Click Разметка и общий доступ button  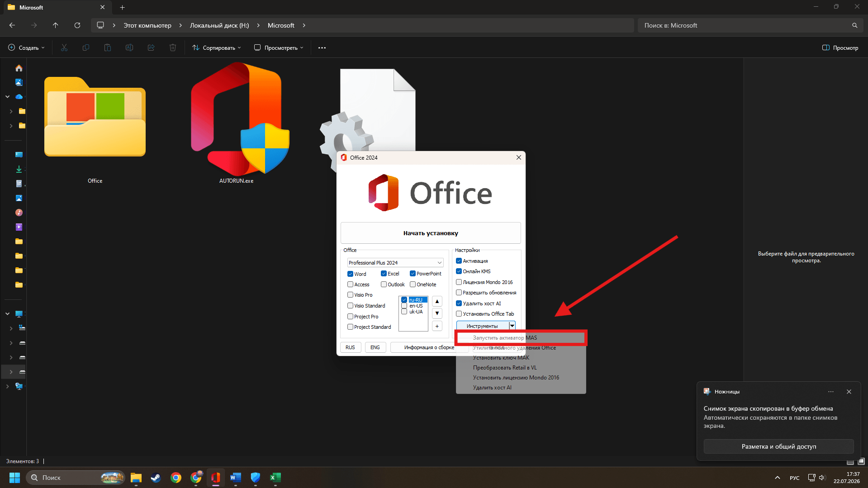[779, 446]
